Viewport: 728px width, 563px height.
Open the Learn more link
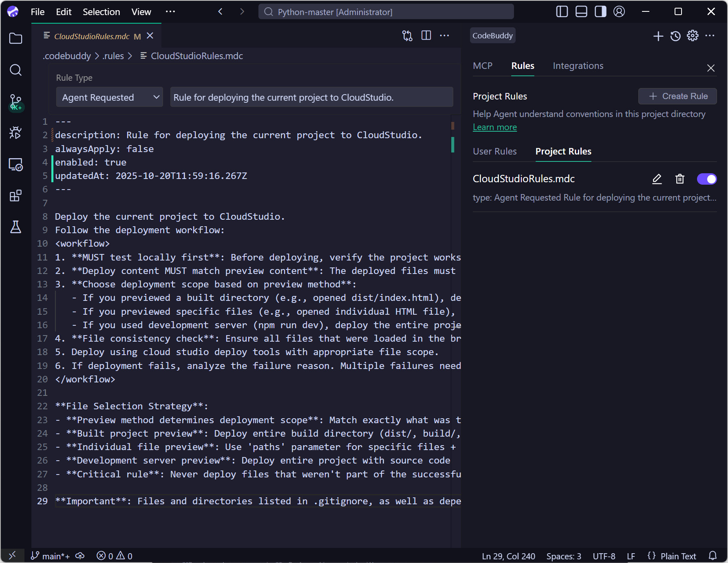494,127
